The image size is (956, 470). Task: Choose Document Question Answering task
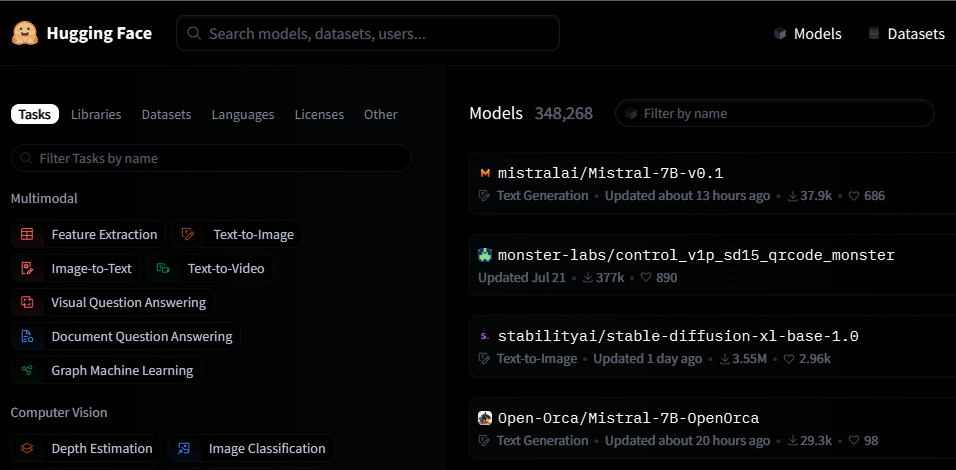(126, 336)
